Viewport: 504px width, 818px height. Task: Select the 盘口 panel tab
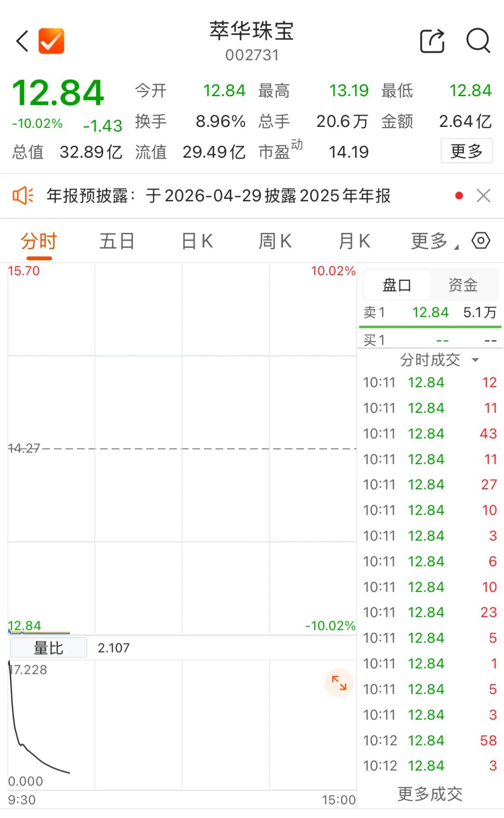(x=397, y=285)
